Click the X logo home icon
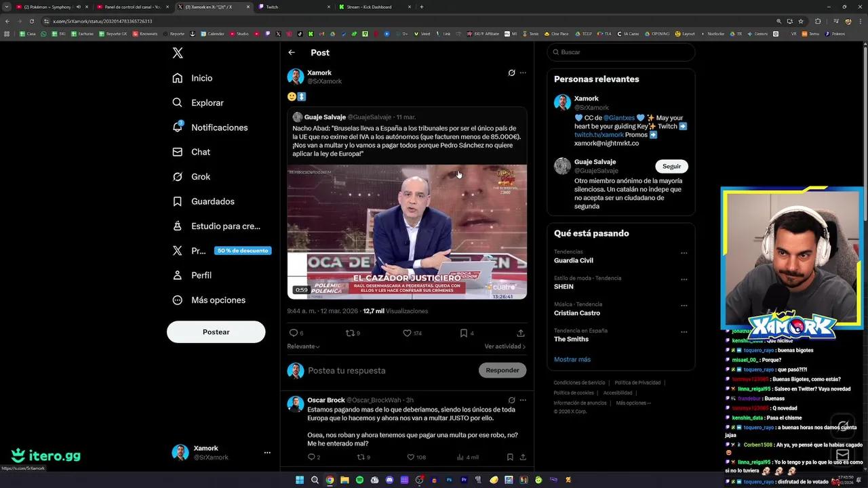This screenshot has height=488, width=868. pos(178,53)
